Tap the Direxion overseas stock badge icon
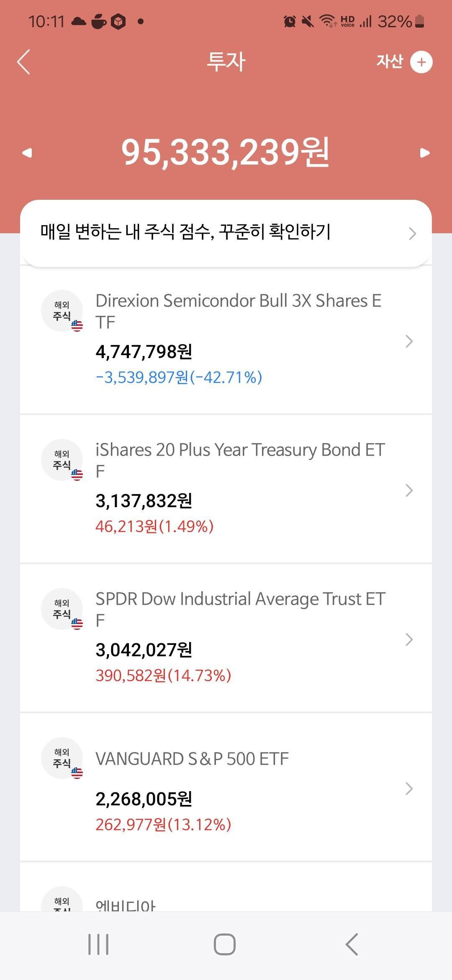The height and width of the screenshot is (980, 452). coord(62,311)
